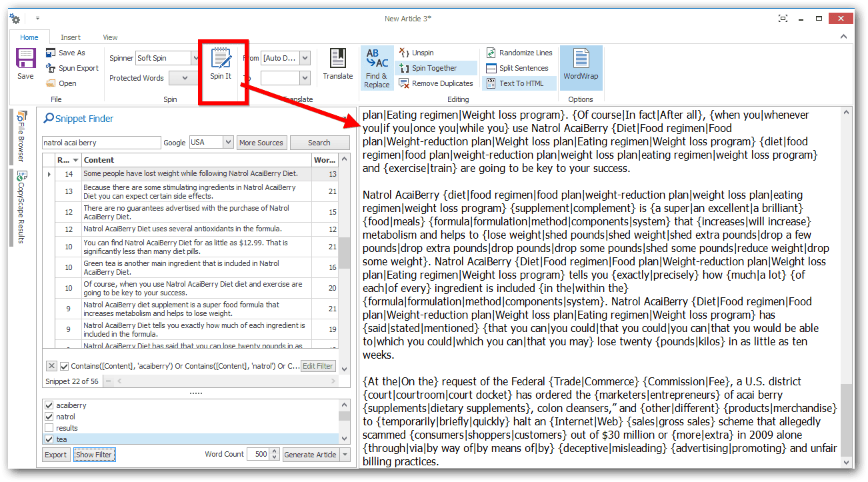Click the Show Filter button
The width and height of the screenshot is (868, 482).
point(94,455)
